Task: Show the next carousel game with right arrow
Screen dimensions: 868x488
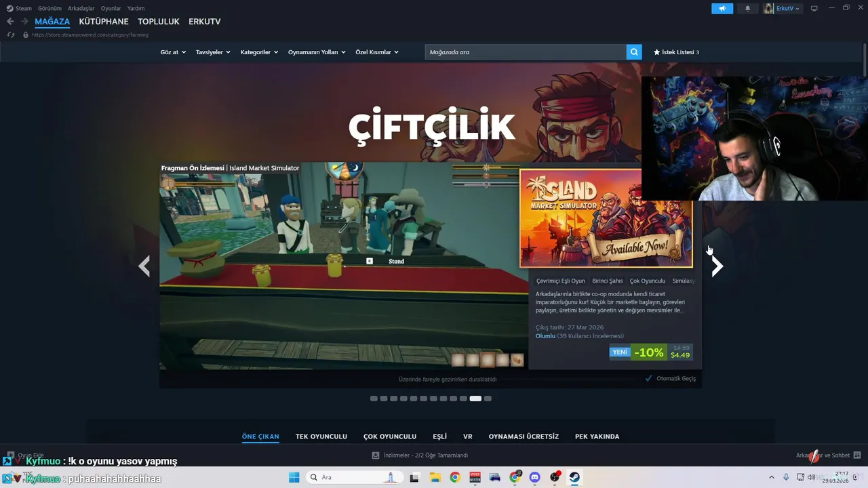Action: [717, 266]
